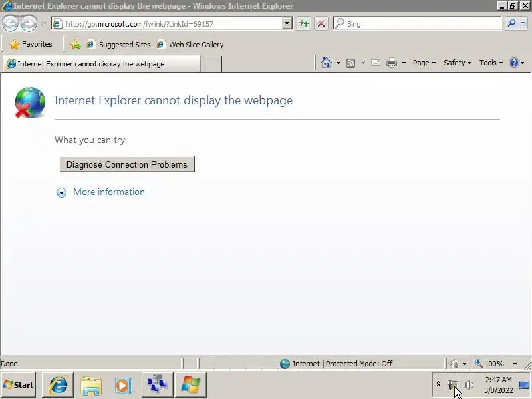Expand the Print dropdown arrow

404,63
